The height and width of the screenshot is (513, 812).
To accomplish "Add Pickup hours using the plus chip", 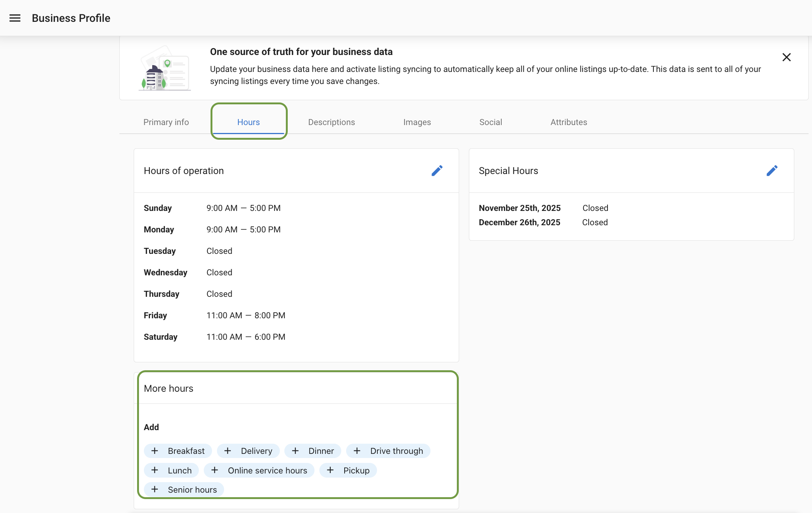I will click(x=348, y=470).
